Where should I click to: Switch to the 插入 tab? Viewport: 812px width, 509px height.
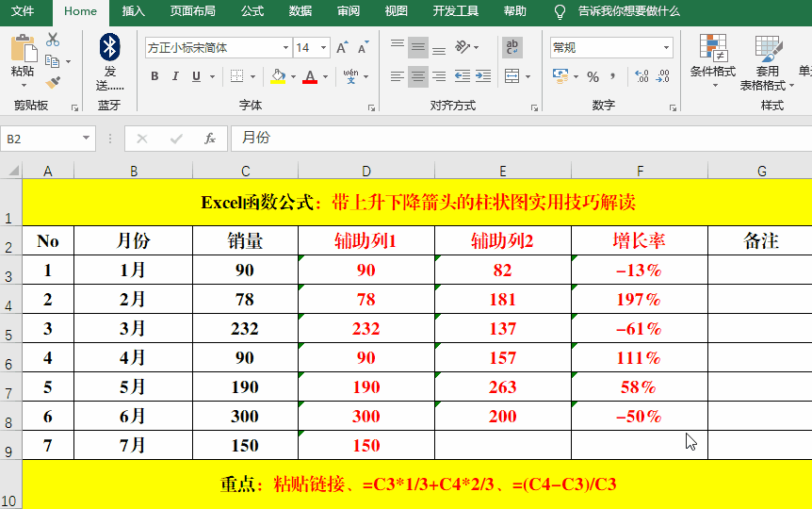pyautogui.click(x=133, y=11)
